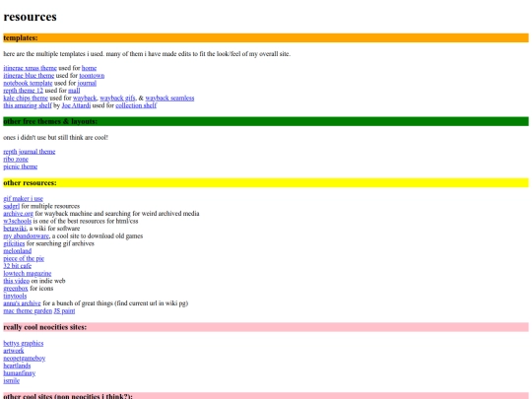Visit the sadgrl resources link
Image resolution: width=532 pixels, height=399 pixels.
(x=11, y=206)
